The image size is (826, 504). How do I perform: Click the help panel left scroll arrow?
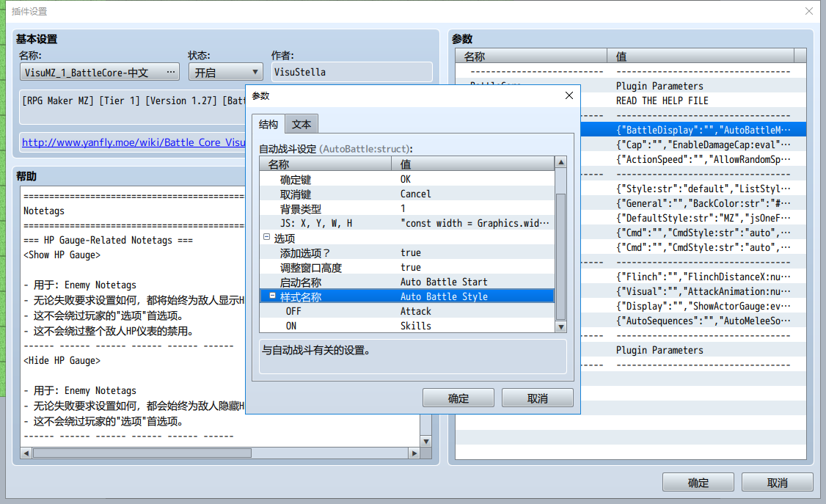tap(26, 453)
